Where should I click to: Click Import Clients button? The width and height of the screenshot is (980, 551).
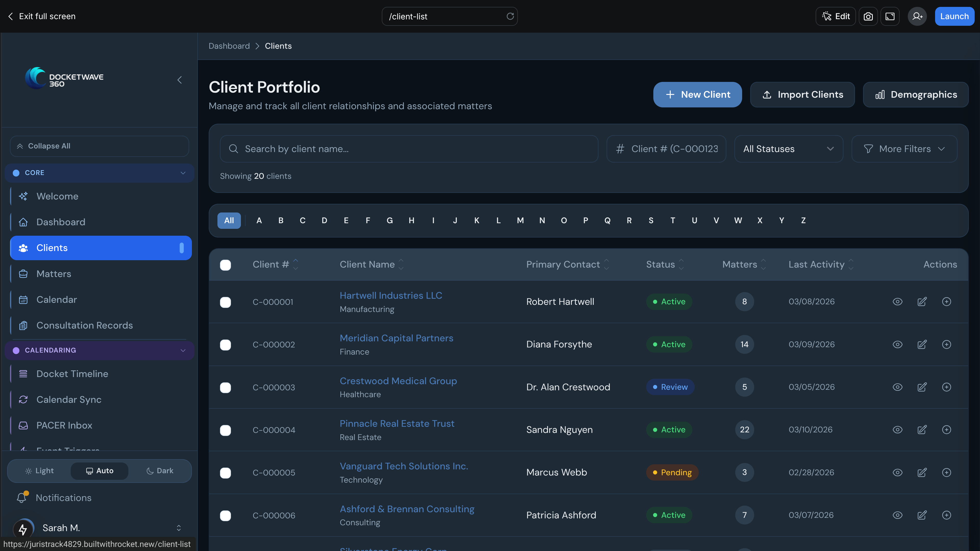802,95
